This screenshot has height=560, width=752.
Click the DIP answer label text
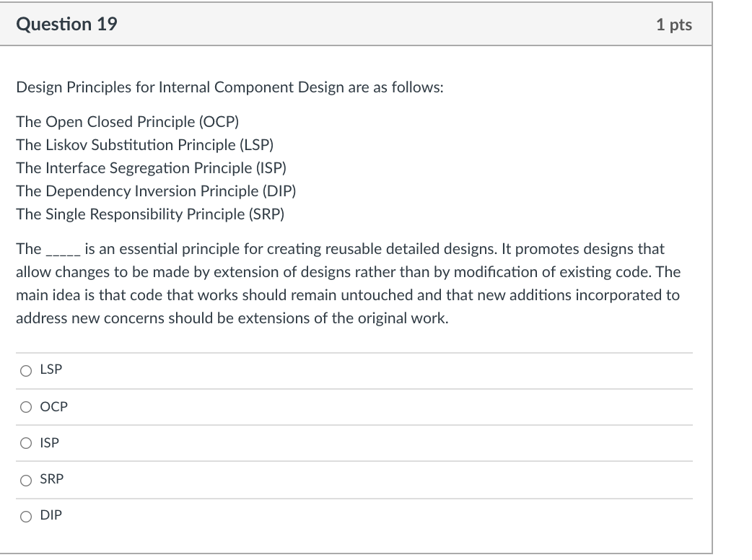(x=50, y=515)
